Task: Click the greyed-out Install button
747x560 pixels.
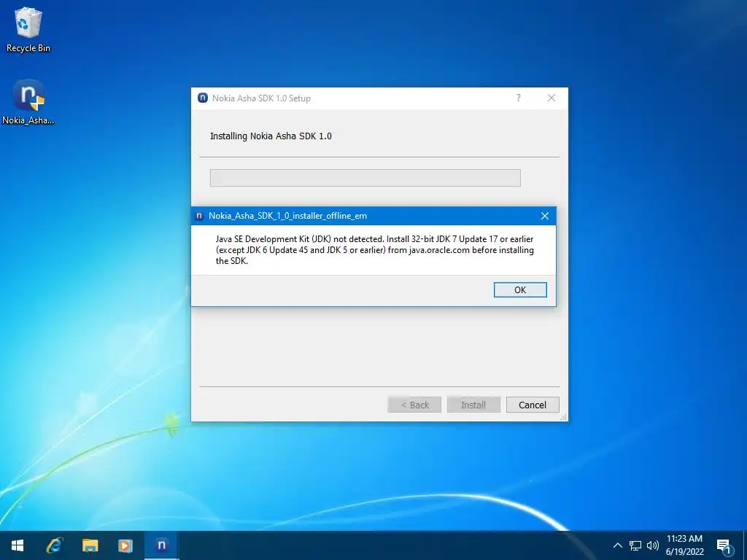Action: [473, 405]
